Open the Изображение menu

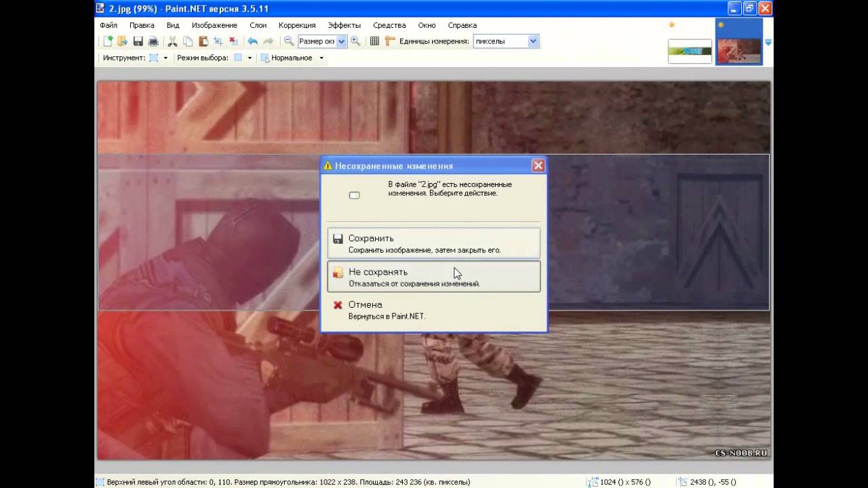coord(214,25)
